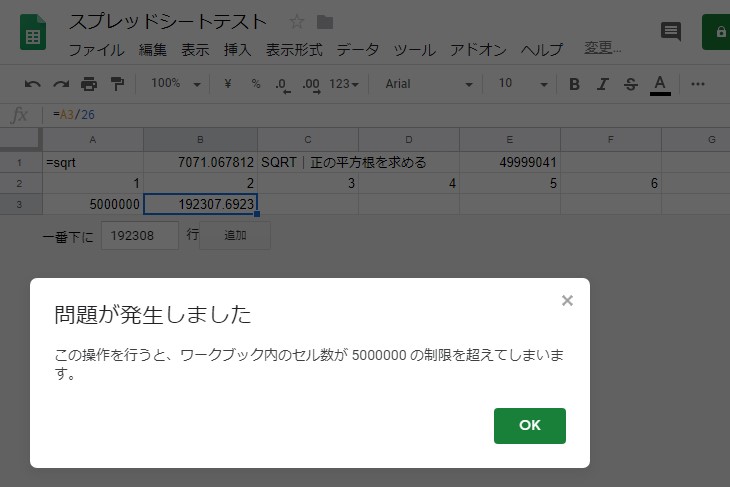
Task: Open the text color picker
Action: pos(659,84)
